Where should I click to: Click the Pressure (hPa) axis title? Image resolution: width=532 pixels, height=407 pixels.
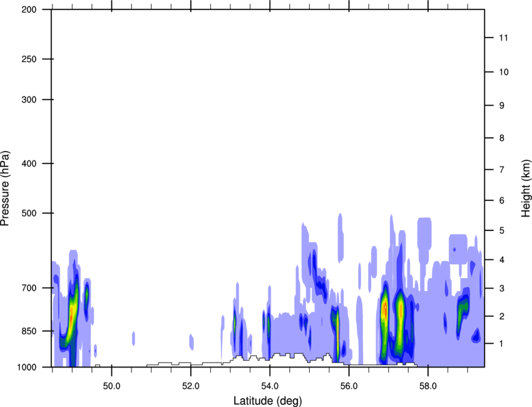point(5,188)
